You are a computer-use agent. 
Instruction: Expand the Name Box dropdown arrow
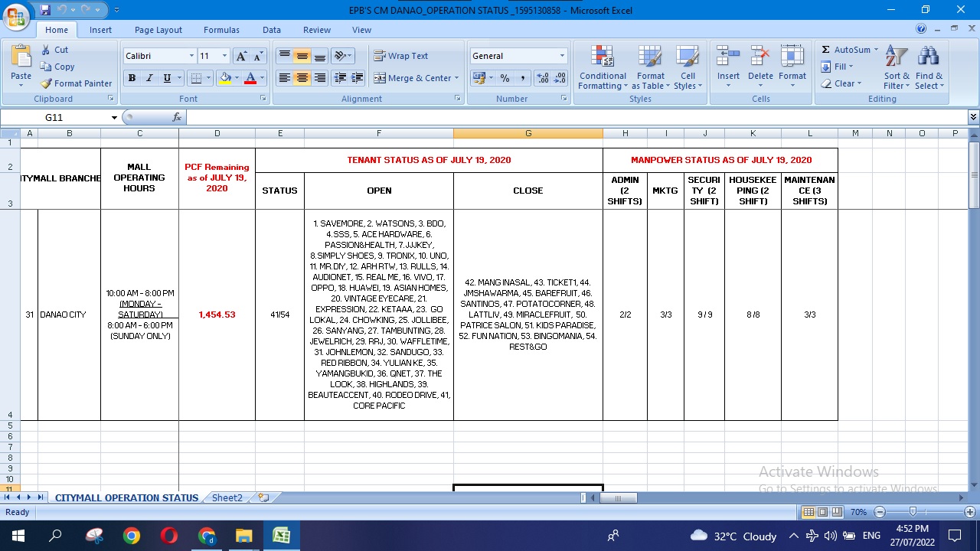pyautogui.click(x=114, y=117)
